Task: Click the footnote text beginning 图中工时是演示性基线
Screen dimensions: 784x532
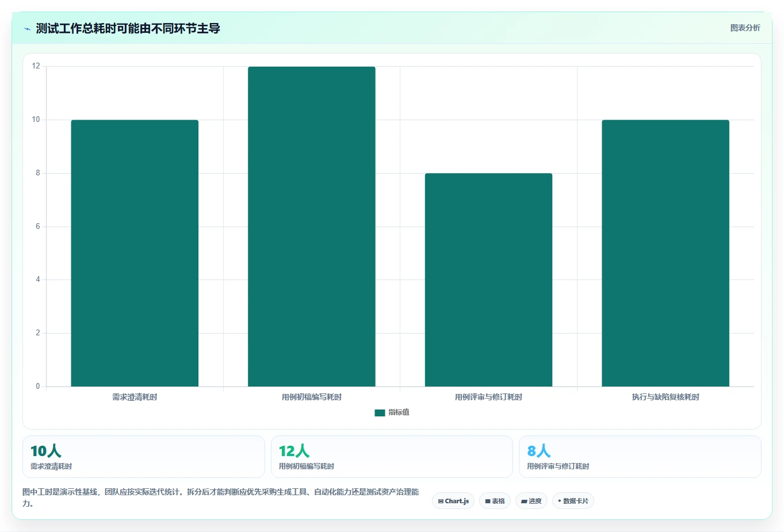Action: click(221, 497)
